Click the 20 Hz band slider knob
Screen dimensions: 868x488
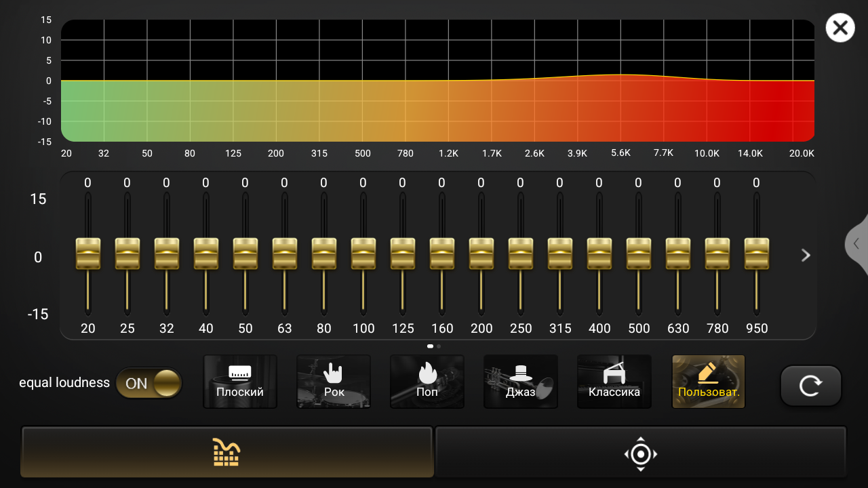(x=88, y=253)
